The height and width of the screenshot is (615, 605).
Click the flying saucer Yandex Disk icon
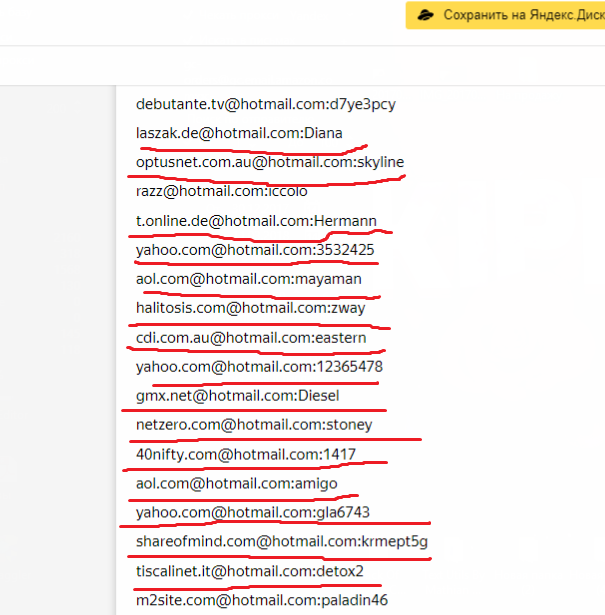click(425, 15)
